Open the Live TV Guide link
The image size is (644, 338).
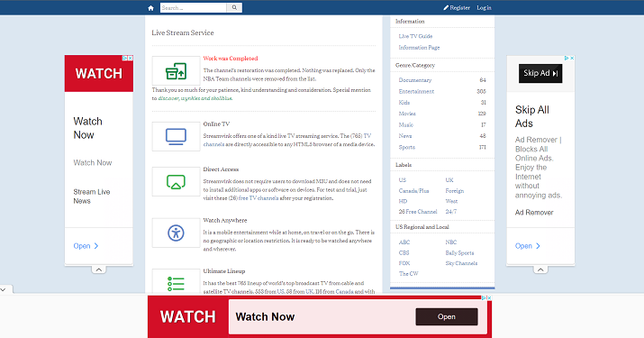[415, 36]
